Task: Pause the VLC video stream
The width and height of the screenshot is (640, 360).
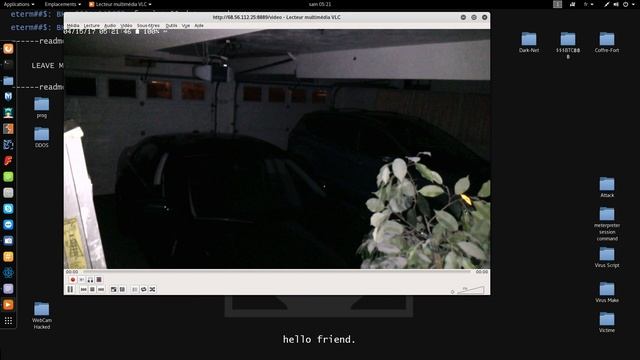Action: coord(70,289)
